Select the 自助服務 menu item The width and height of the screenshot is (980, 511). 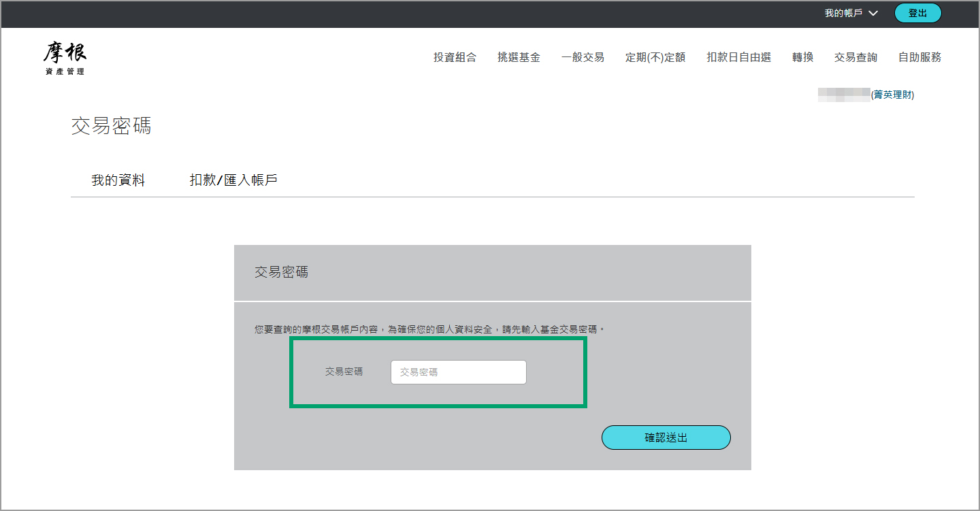point(919,57)
